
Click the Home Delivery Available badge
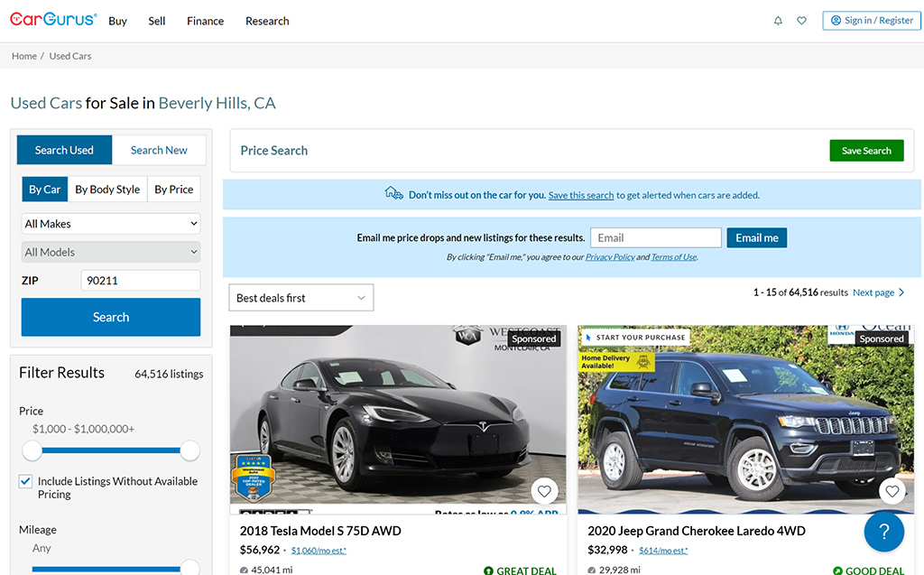click(616, 361)
